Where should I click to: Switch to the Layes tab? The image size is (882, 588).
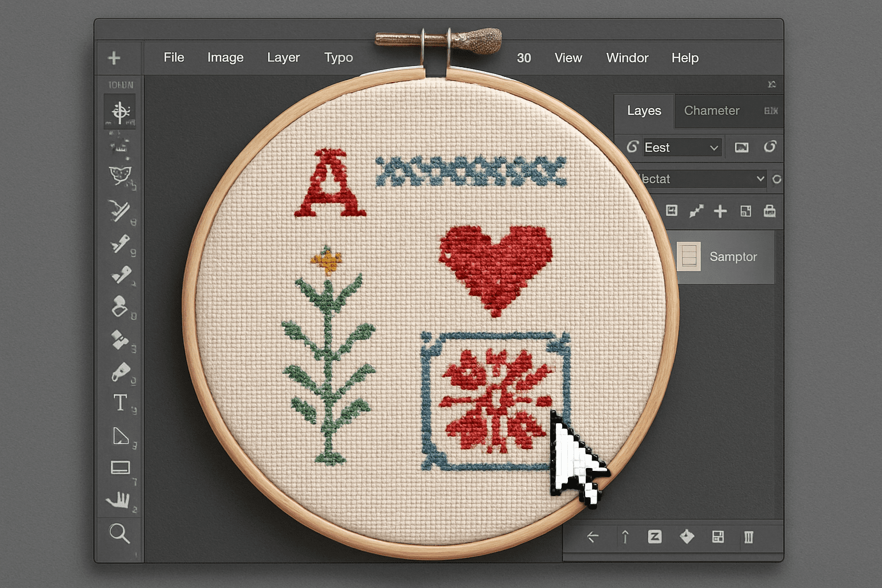pyautogui.click(x=644, y=111)
